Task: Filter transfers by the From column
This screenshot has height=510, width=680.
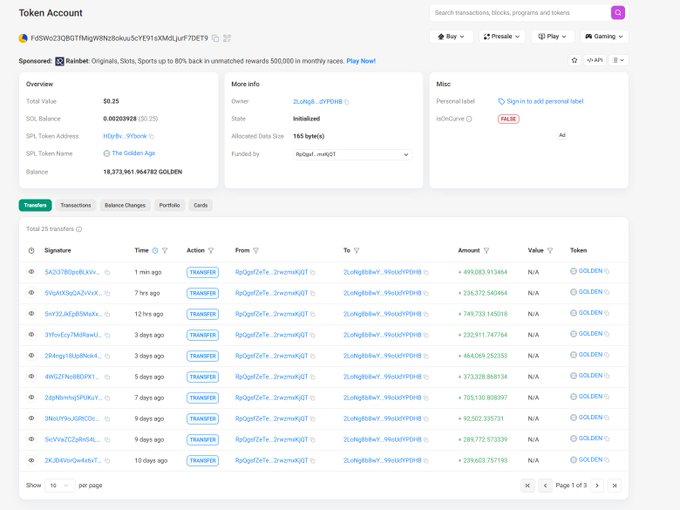Action: (256, 250)
